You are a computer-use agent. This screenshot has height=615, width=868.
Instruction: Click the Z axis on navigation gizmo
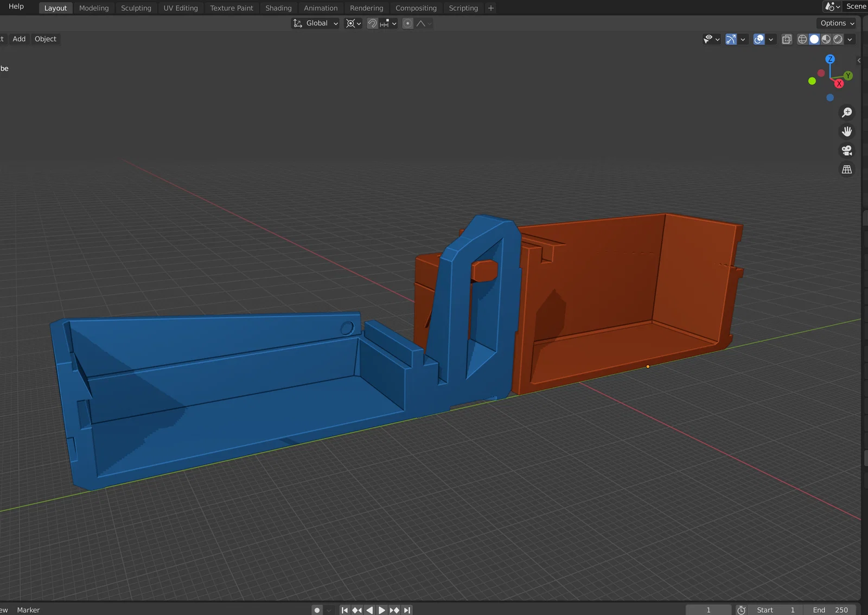pyautogui.click(x=829, y=59)
